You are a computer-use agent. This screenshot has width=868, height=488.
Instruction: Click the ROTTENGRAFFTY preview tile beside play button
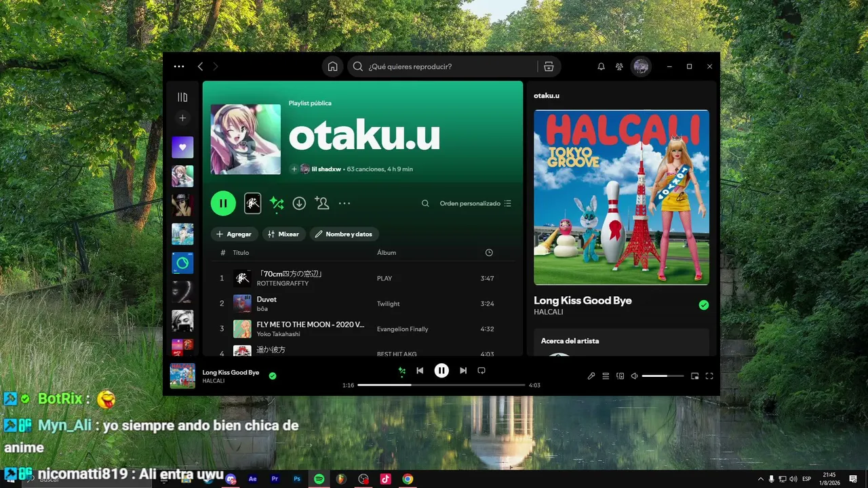pos(252,203)
